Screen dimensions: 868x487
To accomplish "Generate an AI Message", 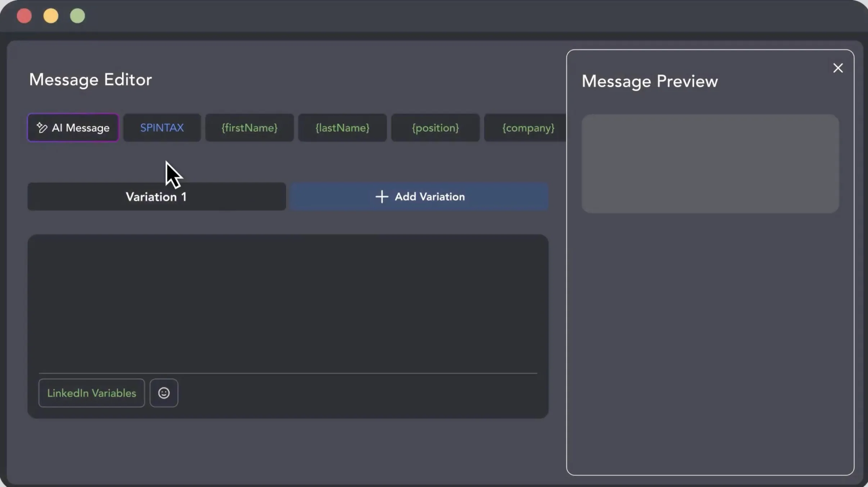I will pos(73,128).
